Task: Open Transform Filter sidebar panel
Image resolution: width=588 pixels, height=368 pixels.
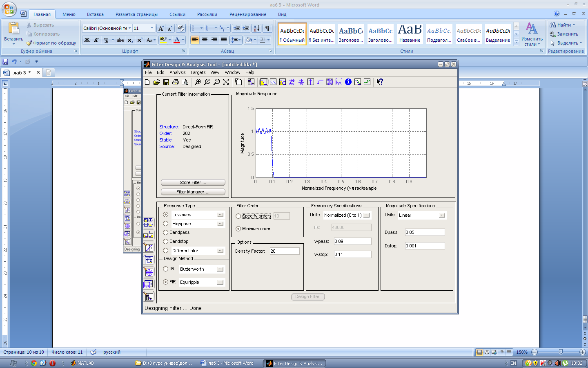Action: tap(148, 235)
